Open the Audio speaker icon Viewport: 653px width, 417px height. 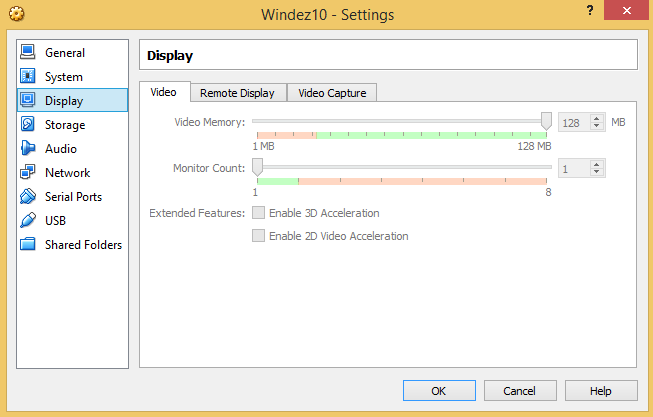(27, 148)
